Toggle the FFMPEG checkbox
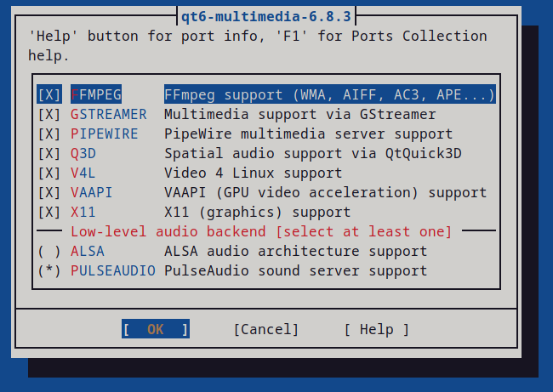Screen dimensions: 553x392 tap(48, 94)
